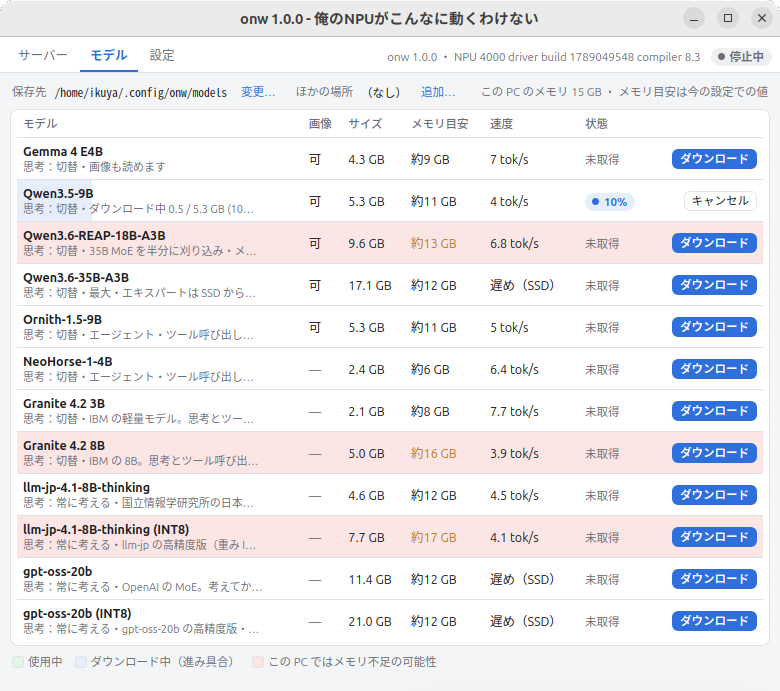The width and height of the screenshot is (780, 691).
Task: Click the 状態 column header
Action: (x=596, y=123)
